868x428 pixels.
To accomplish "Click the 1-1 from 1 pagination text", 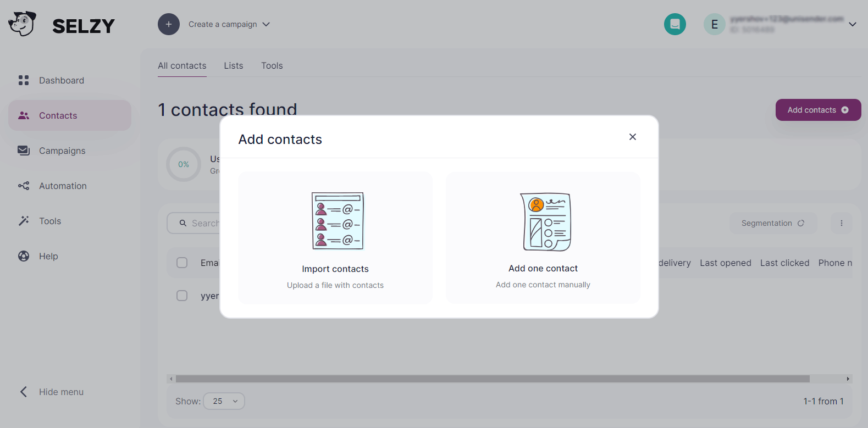I will pos(823,401).
